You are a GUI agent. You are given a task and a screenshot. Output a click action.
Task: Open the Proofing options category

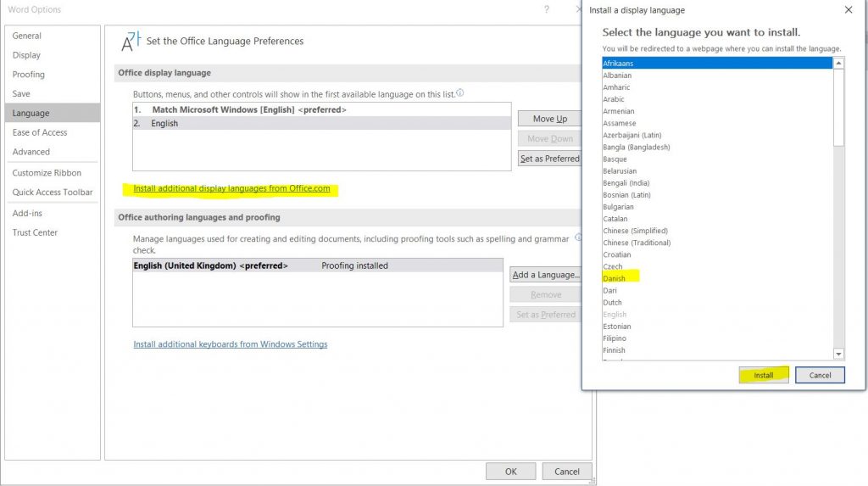[x=29, y=75]
